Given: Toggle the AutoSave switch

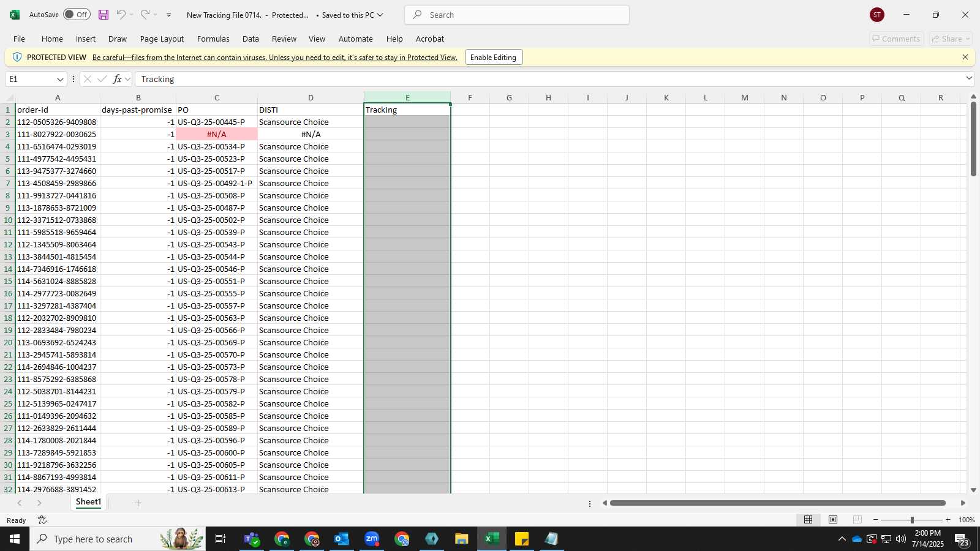Looking at the screenshot, I should (77, 15).
